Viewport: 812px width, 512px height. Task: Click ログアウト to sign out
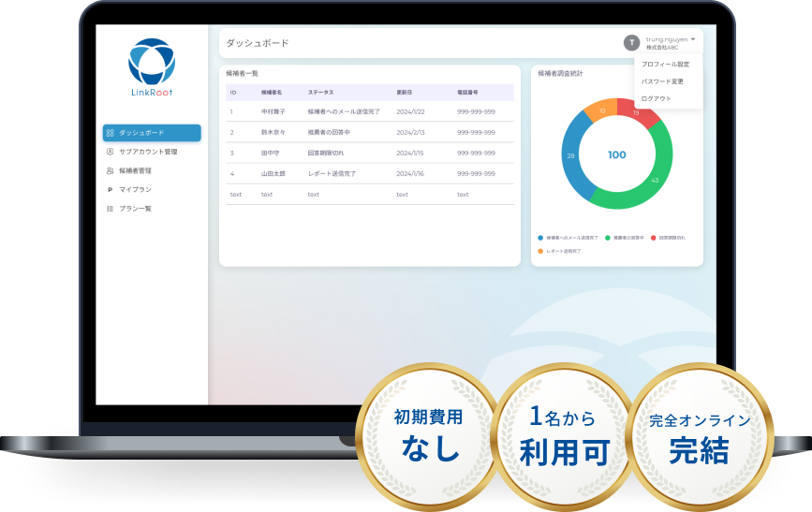pyautogui.click(x=656, y=98)
